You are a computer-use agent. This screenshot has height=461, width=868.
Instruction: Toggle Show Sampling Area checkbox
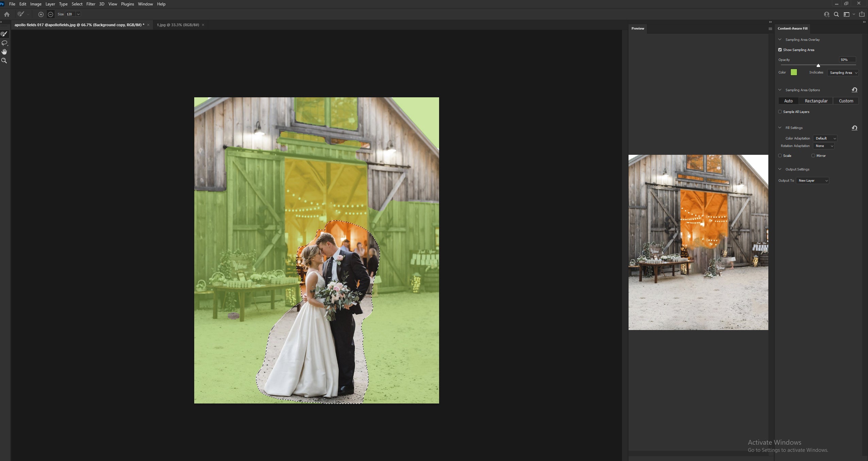pos(780,49)
